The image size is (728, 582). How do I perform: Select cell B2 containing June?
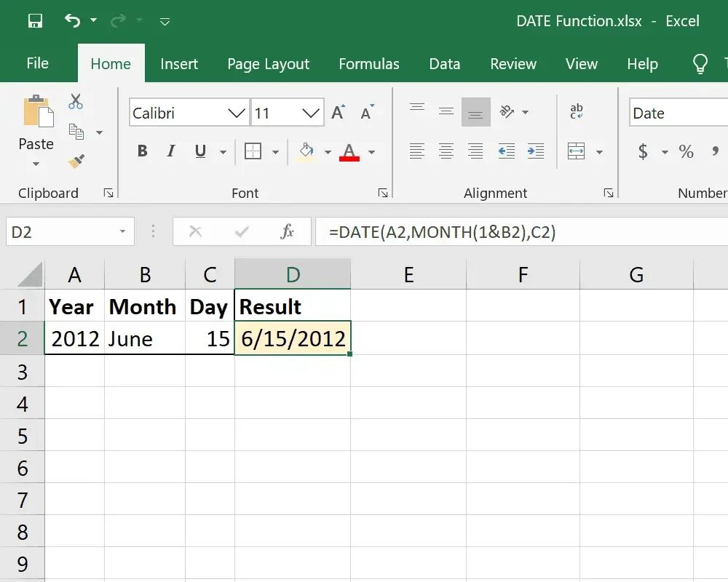[x=145, y=338]
